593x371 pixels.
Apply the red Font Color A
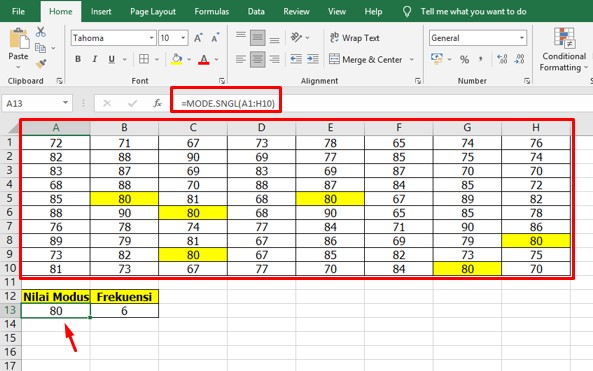coord(204,59)
